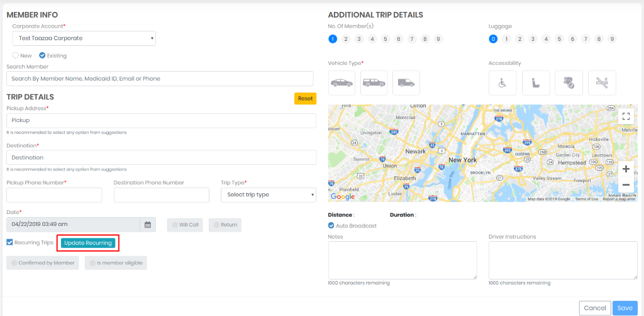Open the Corporate Account dropdown
The width and height of the screenshot is (644, 316).
(x=84, y=38)
